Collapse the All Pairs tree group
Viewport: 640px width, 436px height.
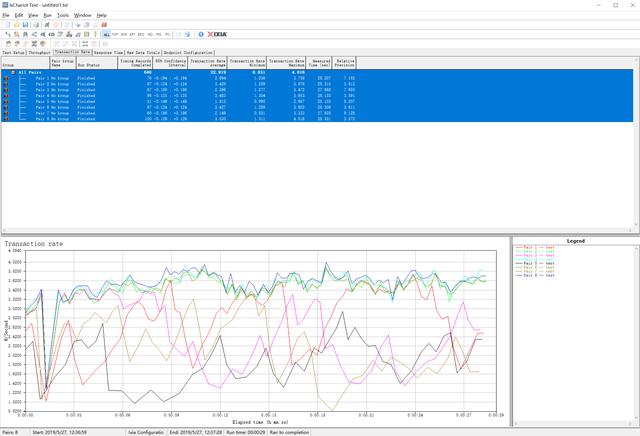13,72
